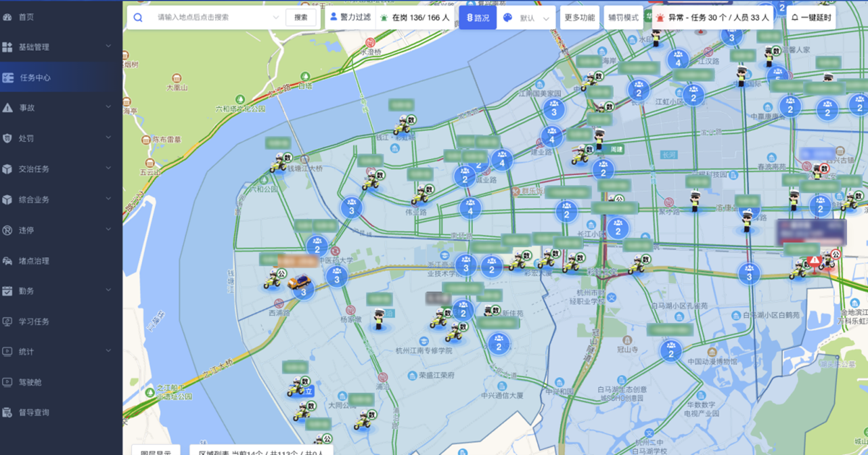Screen dimensions: 868x455
Task: Click the 事故 warning triangle icon
Action: click(x=7, y=108)
